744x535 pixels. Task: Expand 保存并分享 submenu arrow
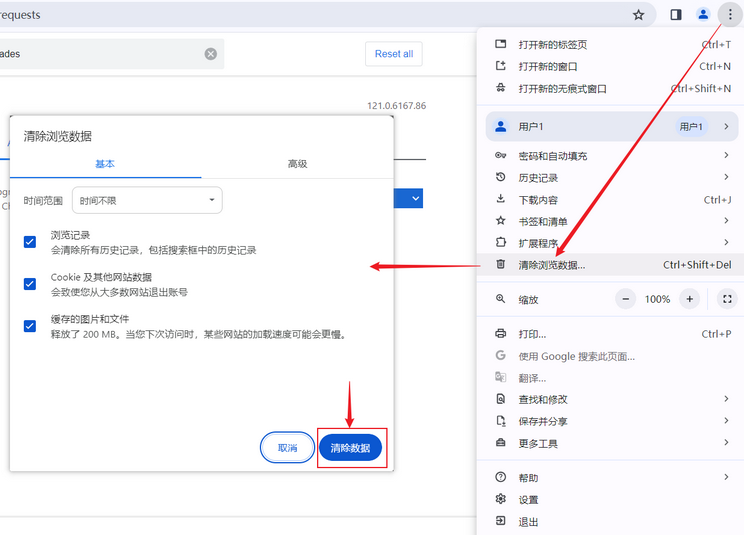click(x=726, y=421)
